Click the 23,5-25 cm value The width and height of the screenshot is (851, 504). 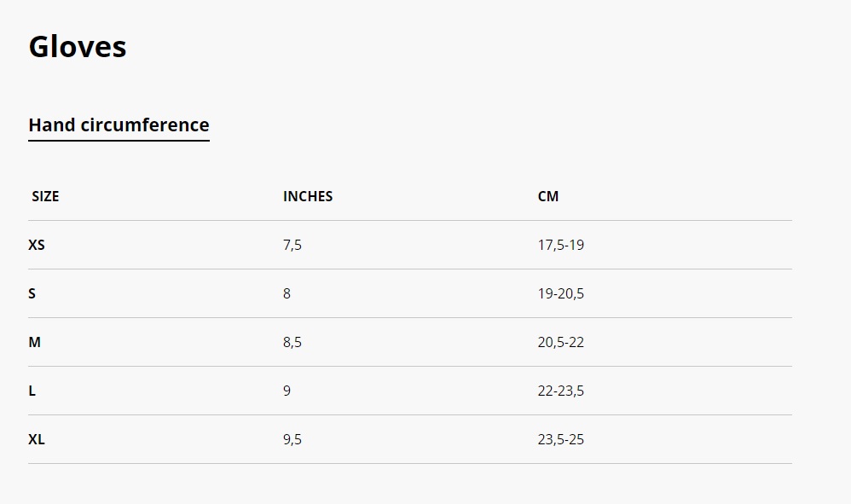click(x=560, y=439)
